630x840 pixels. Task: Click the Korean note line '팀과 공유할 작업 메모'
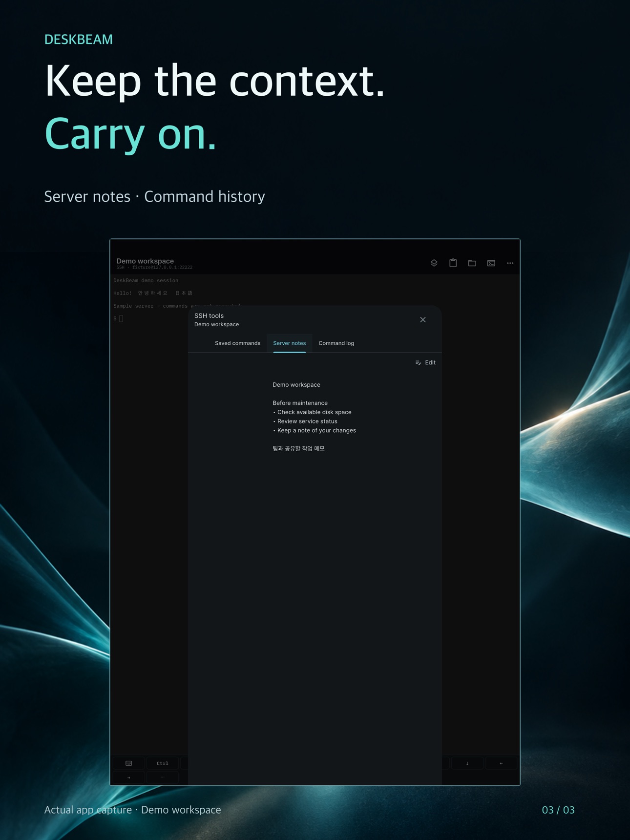[298, 448]
